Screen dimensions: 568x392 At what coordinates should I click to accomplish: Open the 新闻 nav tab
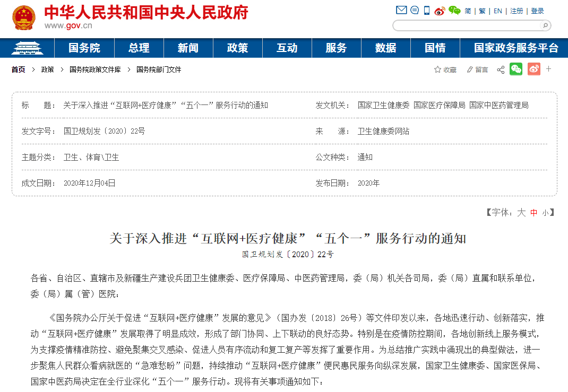(x=188, y=48)
